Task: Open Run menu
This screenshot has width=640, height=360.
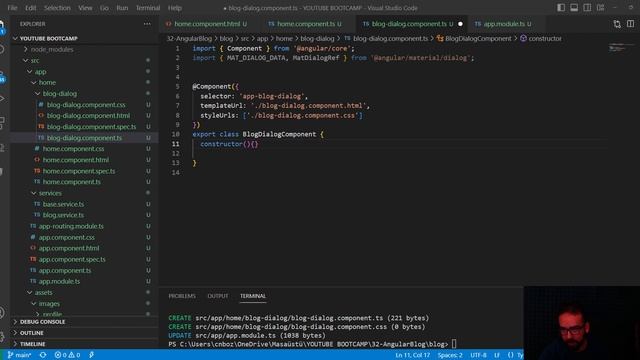Action: pyautogui.click(x=122, y=8)
